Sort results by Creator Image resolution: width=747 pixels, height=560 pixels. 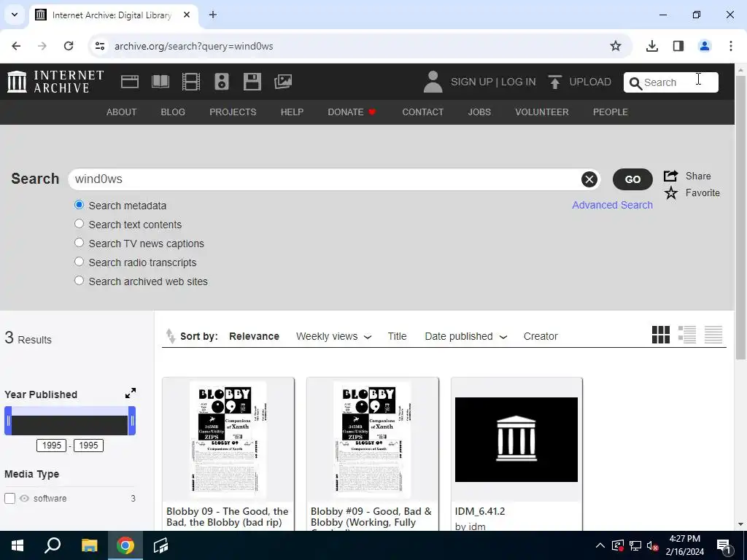click(541, 336)
